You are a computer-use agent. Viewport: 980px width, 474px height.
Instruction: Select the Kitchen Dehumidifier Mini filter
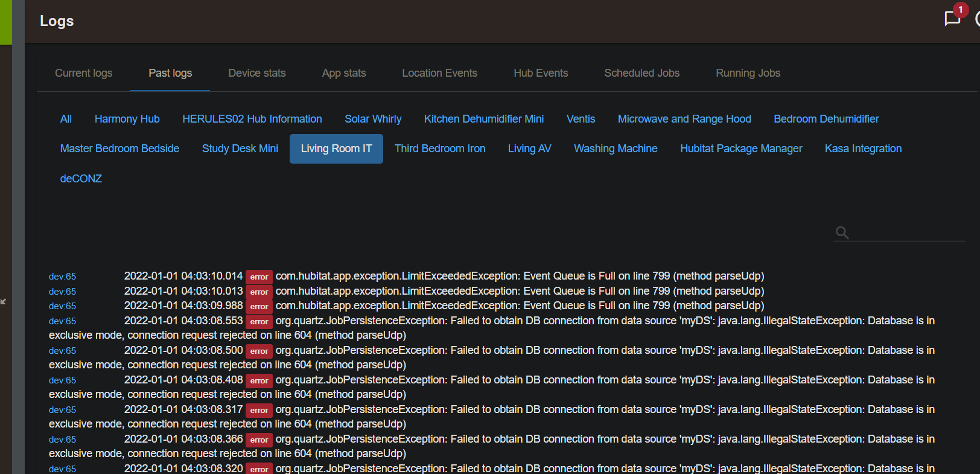click(483, 119)
